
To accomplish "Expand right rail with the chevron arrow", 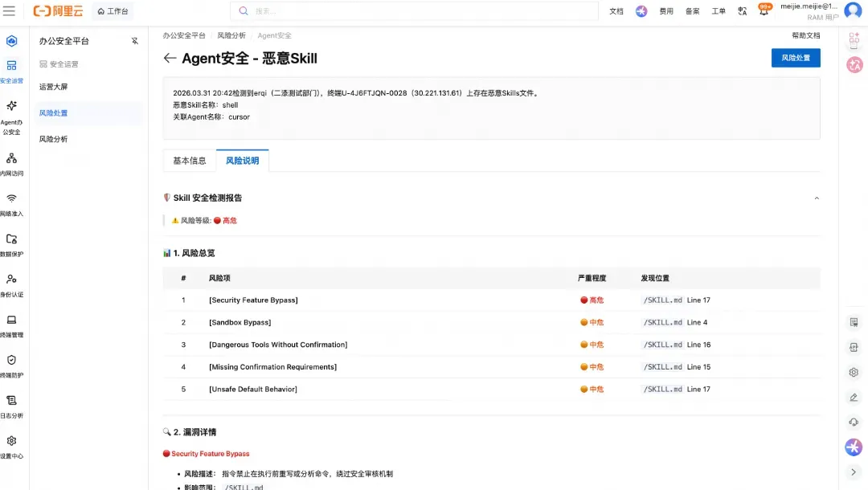I will [854, 472].
